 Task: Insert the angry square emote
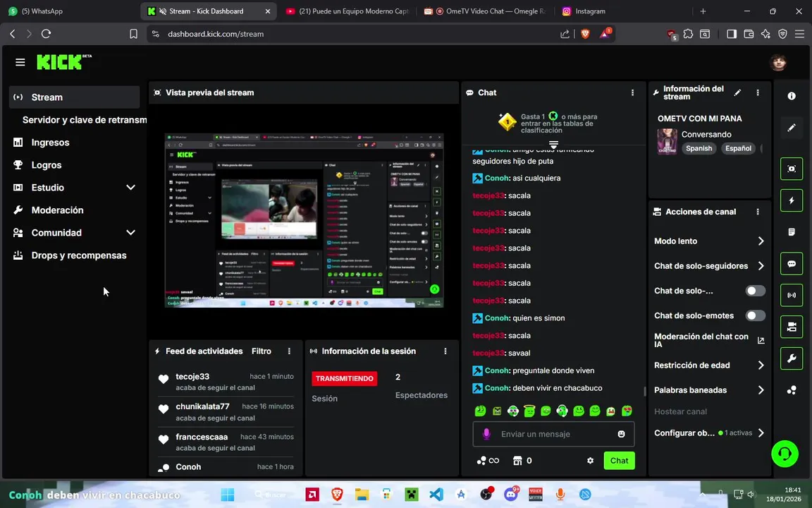tap(497, 411)
